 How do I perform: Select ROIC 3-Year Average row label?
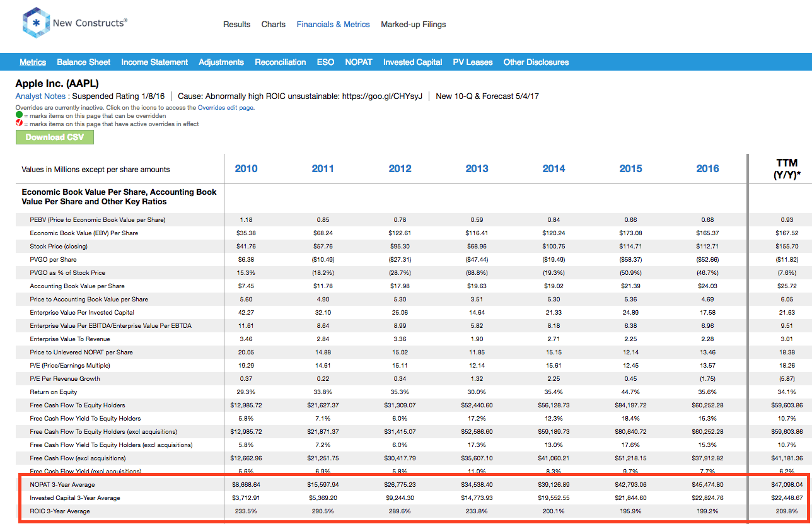point(60,511)
